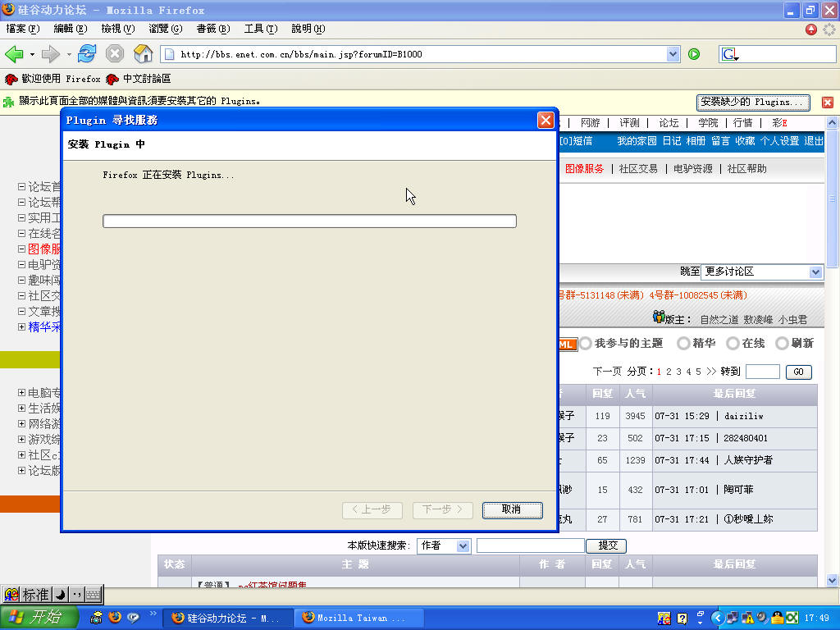Open the search engine selector icon
This screenshot has width=840, height=630.
pos(730,54)
